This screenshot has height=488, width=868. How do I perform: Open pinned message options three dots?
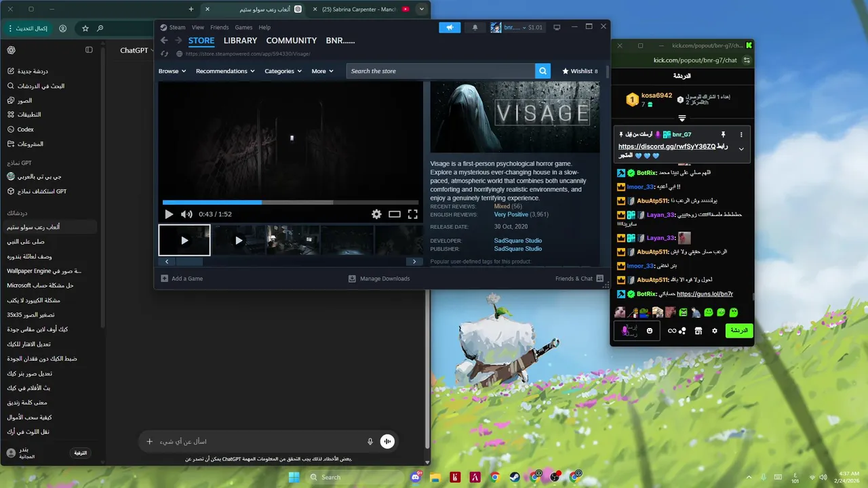741,134
